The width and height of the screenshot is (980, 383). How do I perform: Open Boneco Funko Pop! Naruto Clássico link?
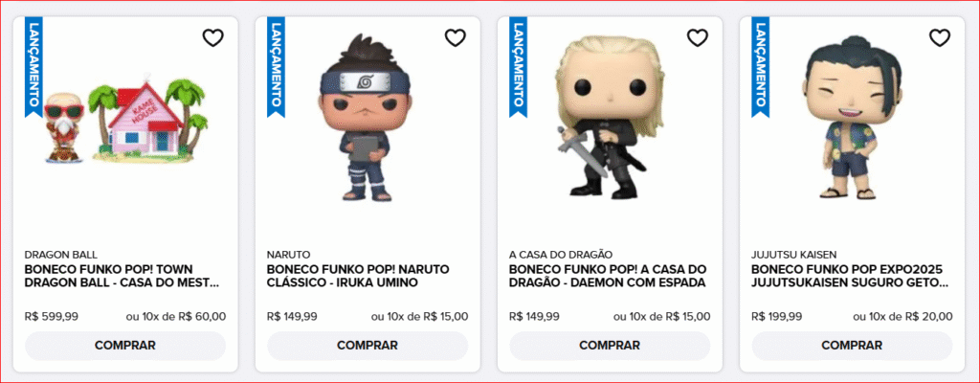tap(358, 276)
